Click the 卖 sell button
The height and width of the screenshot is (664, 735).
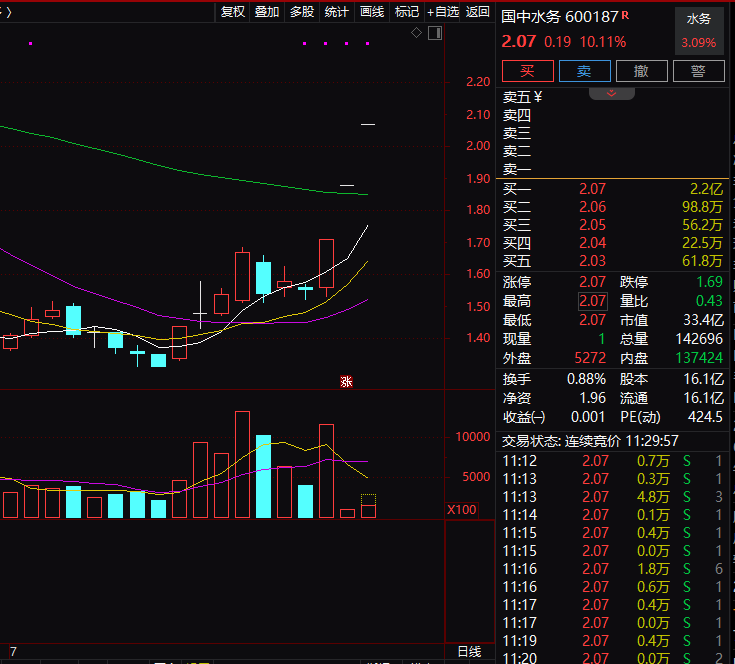coord(584,71)
